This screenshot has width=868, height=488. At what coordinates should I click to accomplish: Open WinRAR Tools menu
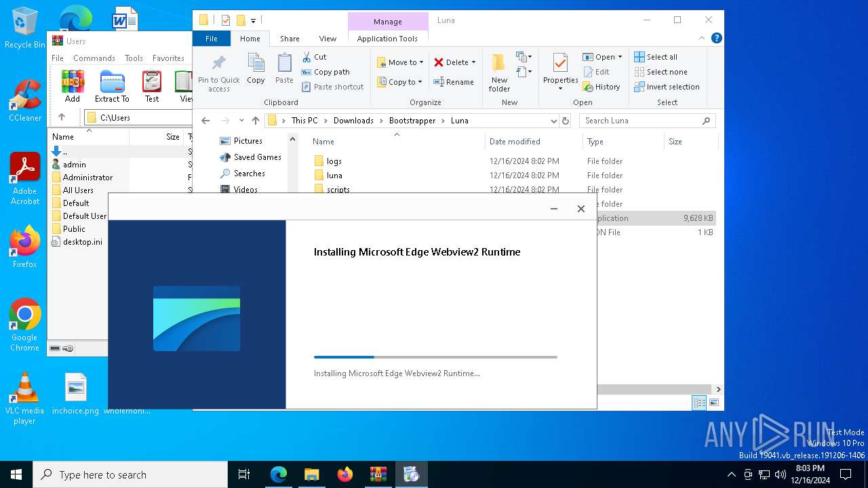coord(134,58)
